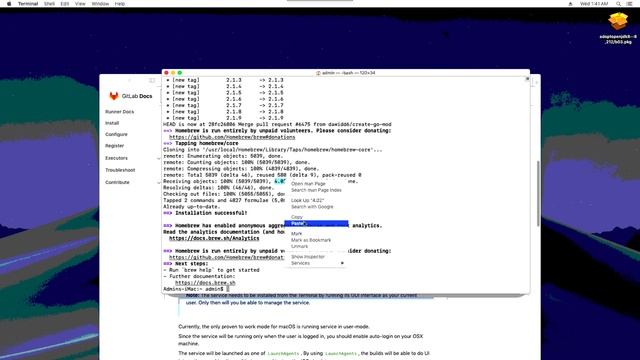Viewport: 640px width, 360px height.
Task: Open the Contribute docs link
Action: pos(117,182)
